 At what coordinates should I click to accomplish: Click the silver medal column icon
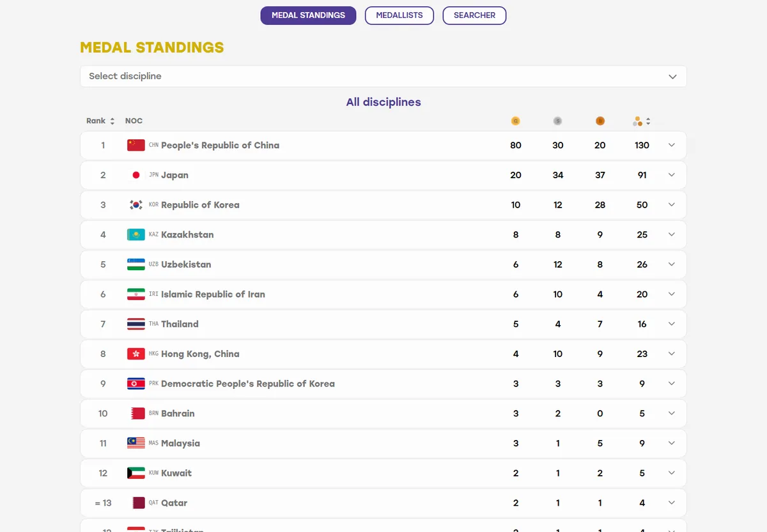coord(557,121)
